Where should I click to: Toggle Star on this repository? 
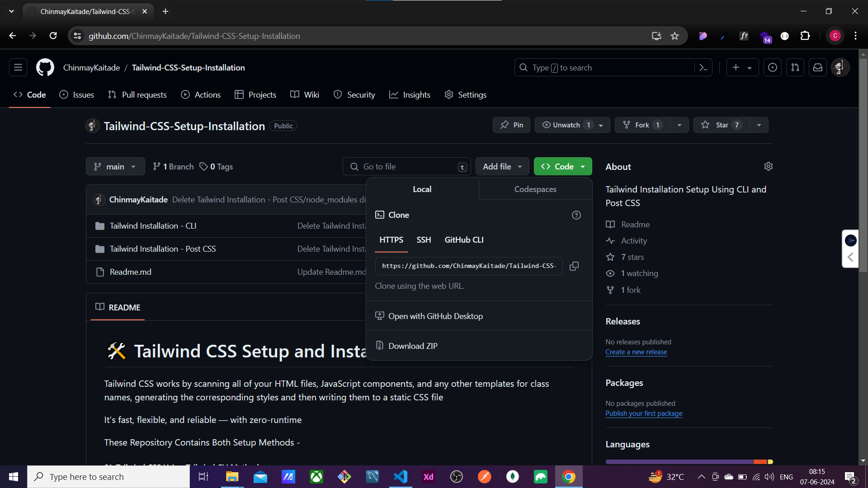tap(722, 125)
